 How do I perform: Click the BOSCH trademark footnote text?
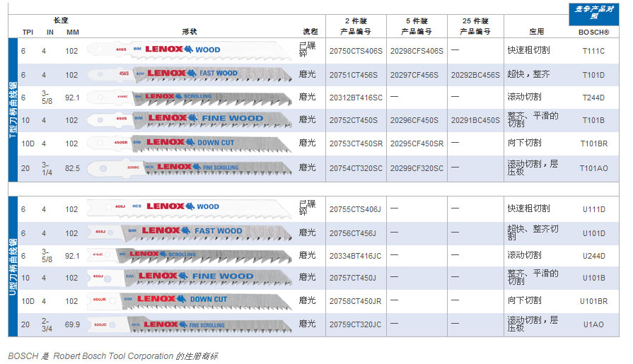pyautogui.click(x=113, y=356)
